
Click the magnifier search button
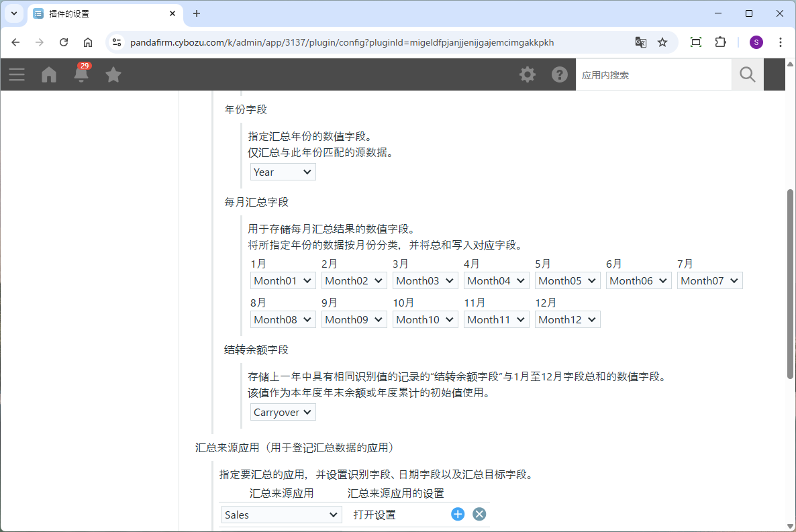coord(748,74)
